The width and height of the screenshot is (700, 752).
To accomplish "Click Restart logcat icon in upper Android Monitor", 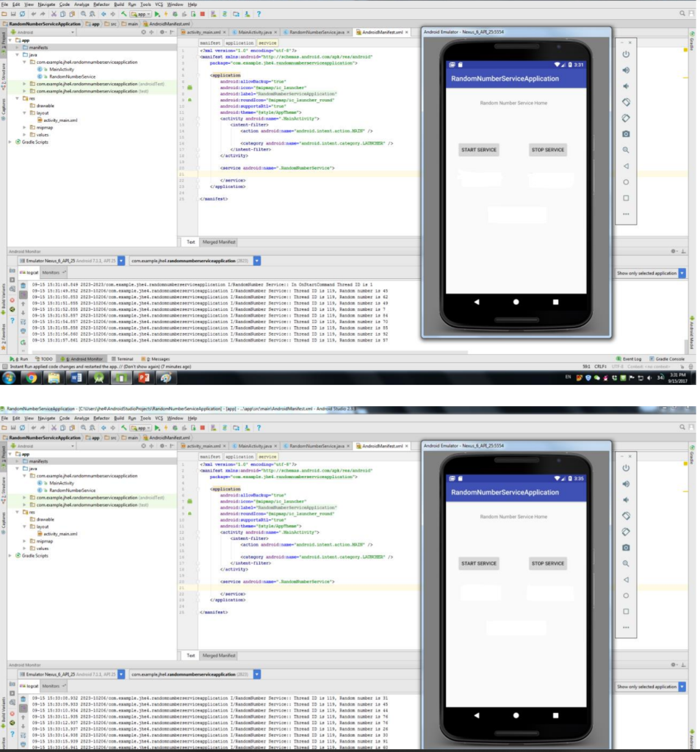I will point(23,342).
